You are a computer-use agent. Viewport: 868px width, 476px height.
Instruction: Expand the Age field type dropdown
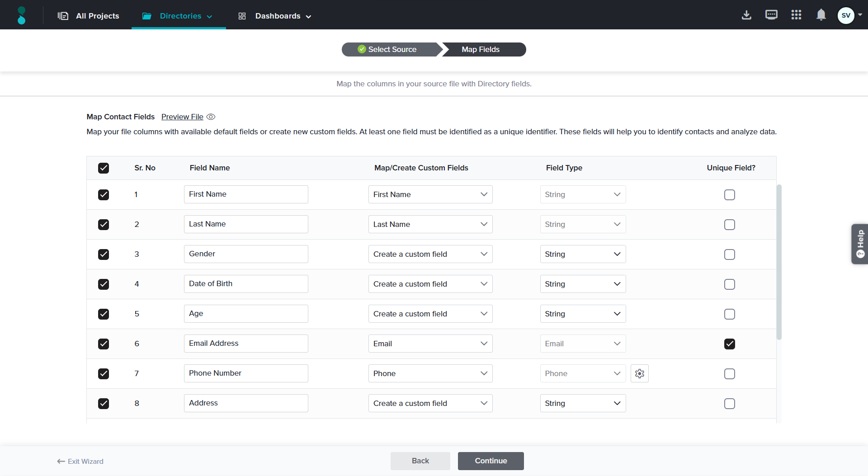pyautogui.click(x=582, y=314)
